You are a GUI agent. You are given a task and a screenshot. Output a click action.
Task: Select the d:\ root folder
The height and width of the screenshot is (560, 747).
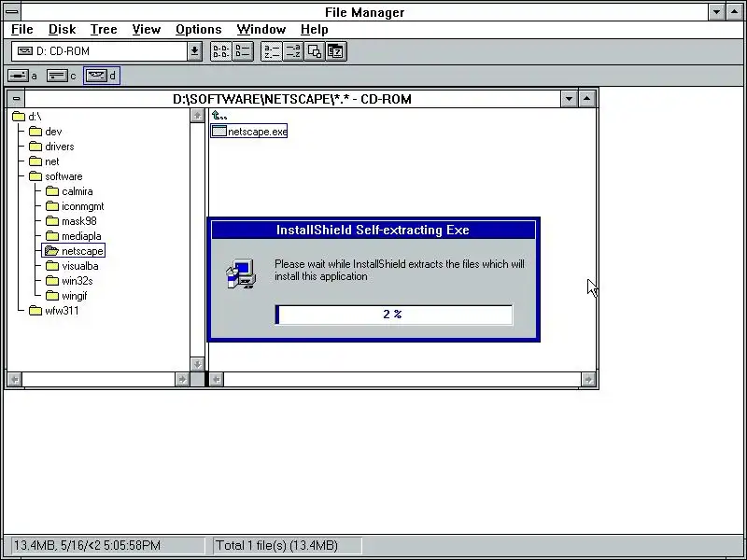pyautogui.click(x=27, y=116)
